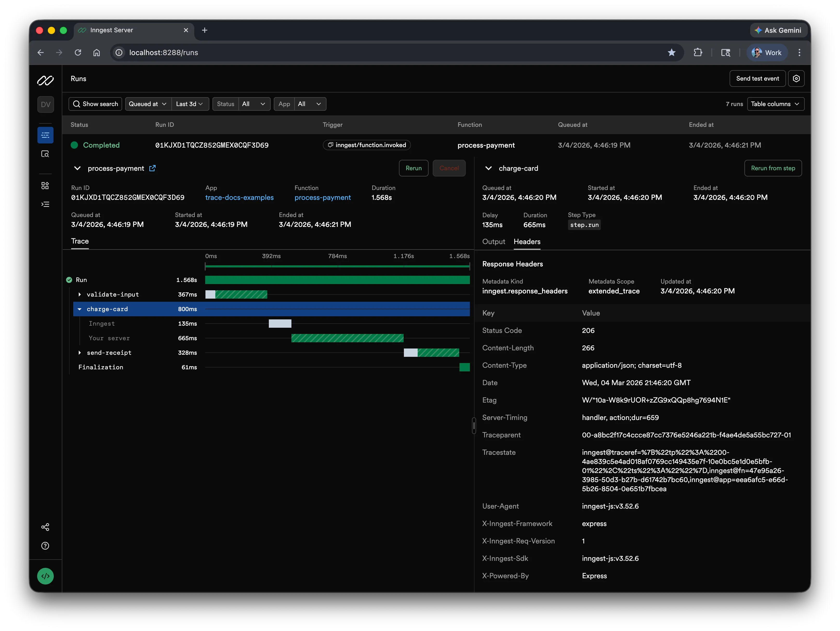This screenshot has width=840, height=631.
Task: Open the settings gear beside Send test event
Action: click(x=796, y=78)
